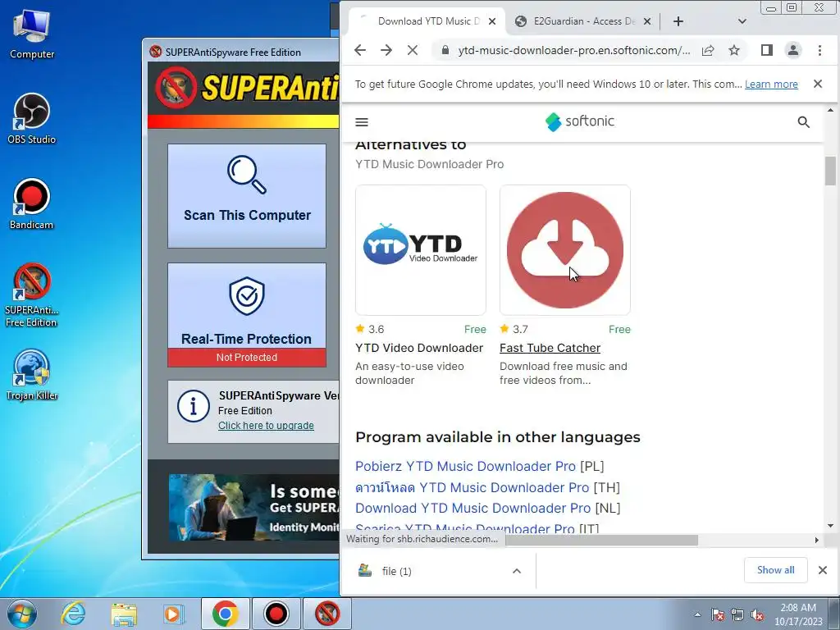
Task: Open Windows Explorer from taskbar
Action: 125,614
